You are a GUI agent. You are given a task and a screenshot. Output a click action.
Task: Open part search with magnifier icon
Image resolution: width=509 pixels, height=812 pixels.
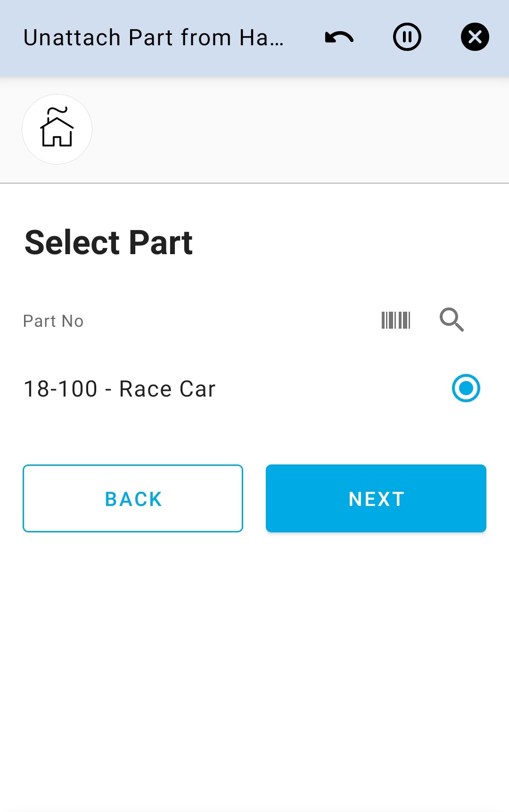(452, 320)
